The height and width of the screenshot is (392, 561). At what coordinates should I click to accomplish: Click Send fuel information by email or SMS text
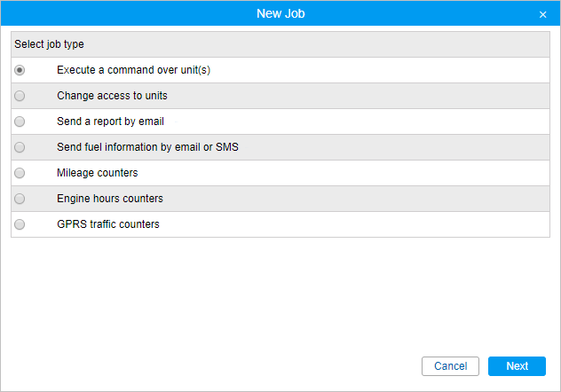(147, 147)
